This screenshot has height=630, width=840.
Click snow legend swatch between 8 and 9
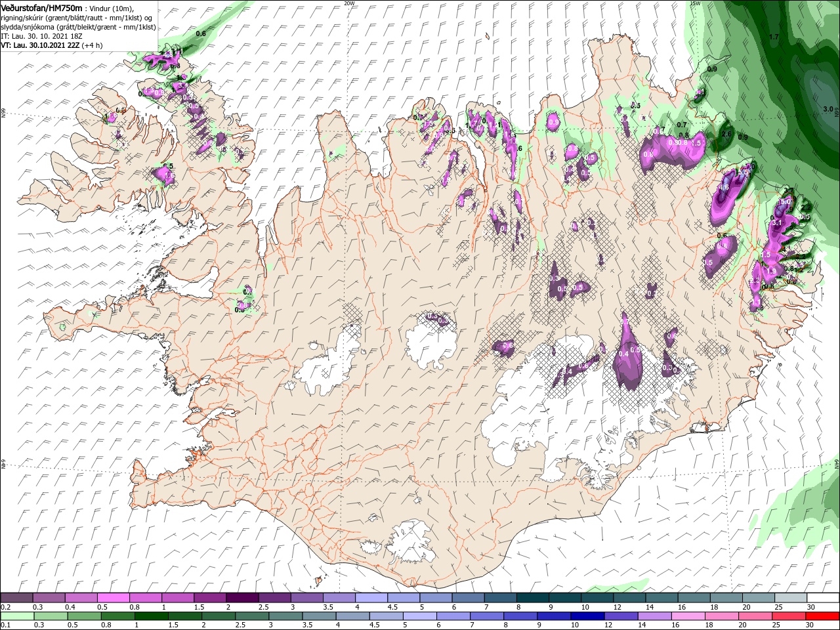532,598
